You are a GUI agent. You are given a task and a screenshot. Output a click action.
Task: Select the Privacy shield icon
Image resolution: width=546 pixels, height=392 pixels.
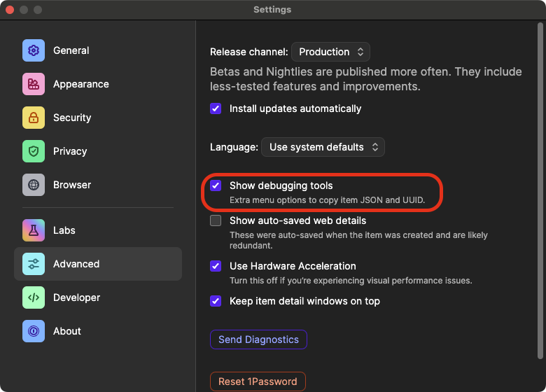[x=34, y=151]
